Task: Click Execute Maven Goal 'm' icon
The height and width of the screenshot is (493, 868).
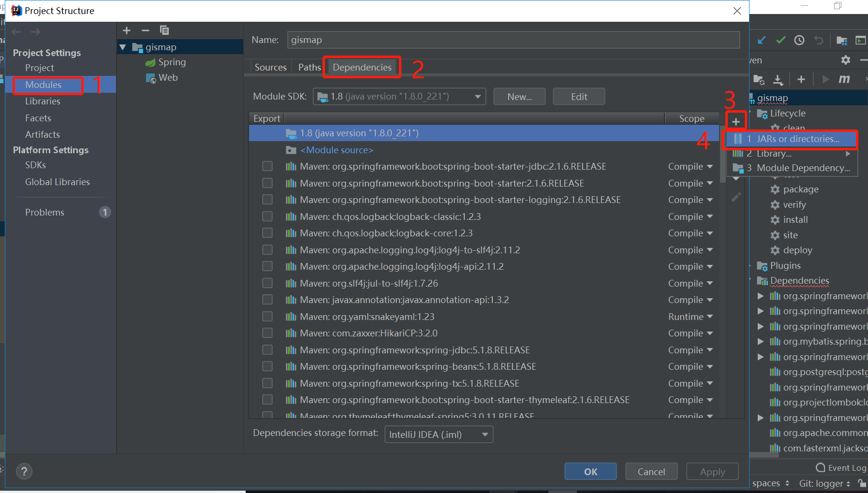Action: tap(844, 79)
